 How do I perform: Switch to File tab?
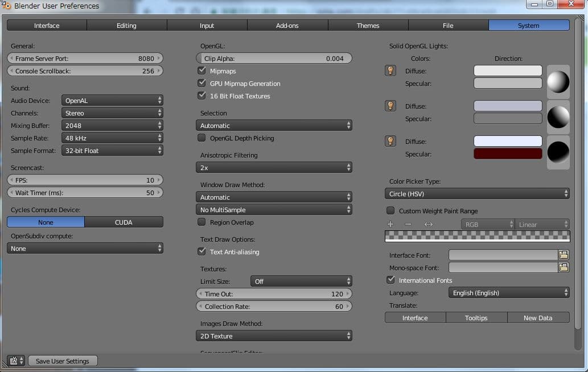coord(448,26)
